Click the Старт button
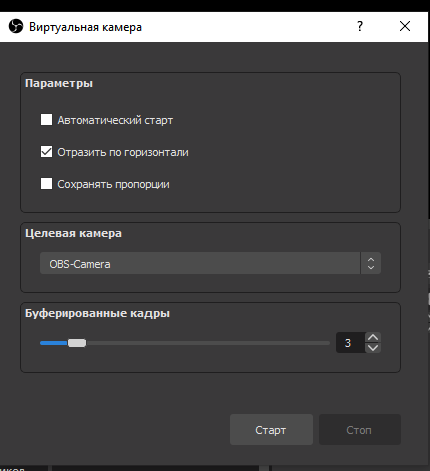Image resolution: width=430 pixels, height=471 pixels. 271,429
